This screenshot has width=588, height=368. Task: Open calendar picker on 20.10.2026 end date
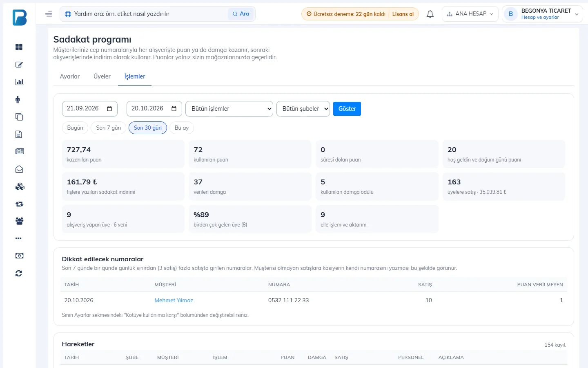pyautogui.click(x=174, y=109)
